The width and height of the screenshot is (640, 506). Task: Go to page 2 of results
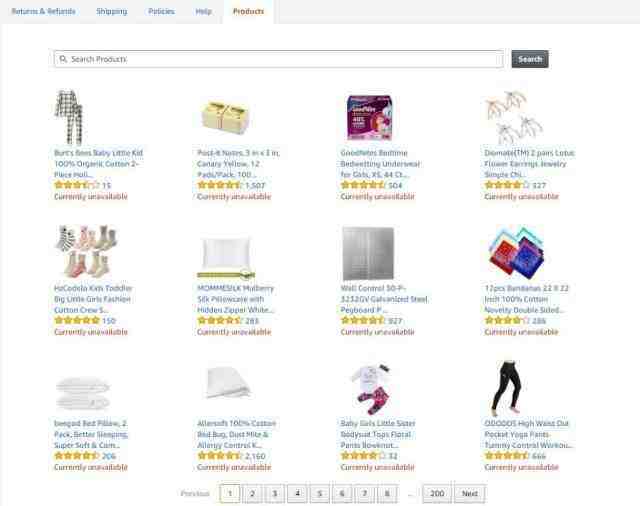tap(252, 493)
